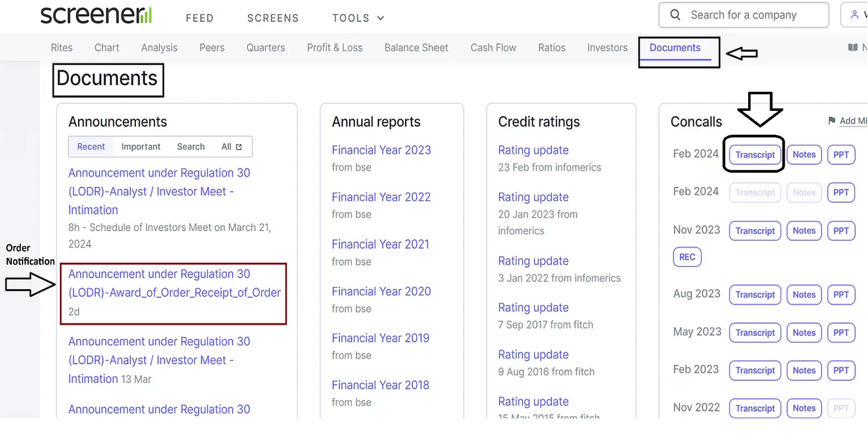Open the Aug 2023 concall Transcript
Image resolution: width=868 pixels, height=448 pixels.
(x=755, y=294)
